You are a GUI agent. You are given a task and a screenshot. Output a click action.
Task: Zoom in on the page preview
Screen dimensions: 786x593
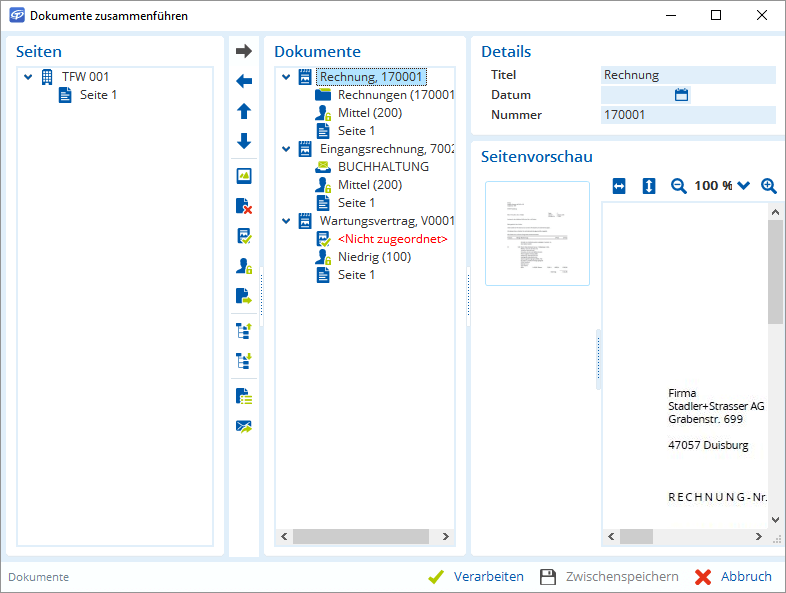click(769, 186)
